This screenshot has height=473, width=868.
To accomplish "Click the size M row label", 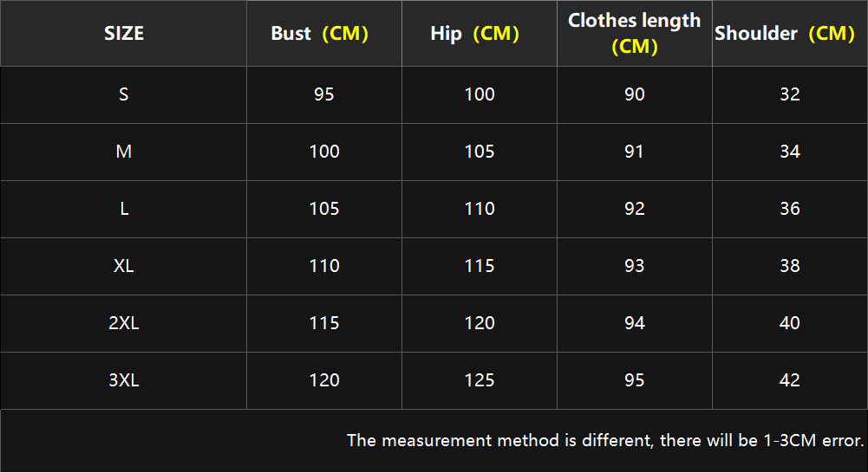I will click(x=123, y=152).
